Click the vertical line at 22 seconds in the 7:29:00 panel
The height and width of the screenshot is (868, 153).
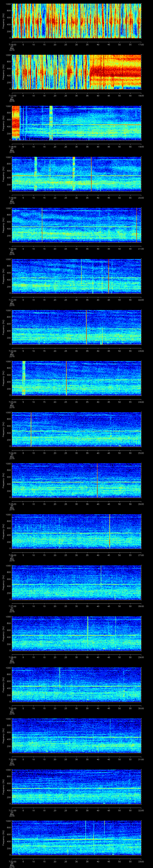coord(60,684)
